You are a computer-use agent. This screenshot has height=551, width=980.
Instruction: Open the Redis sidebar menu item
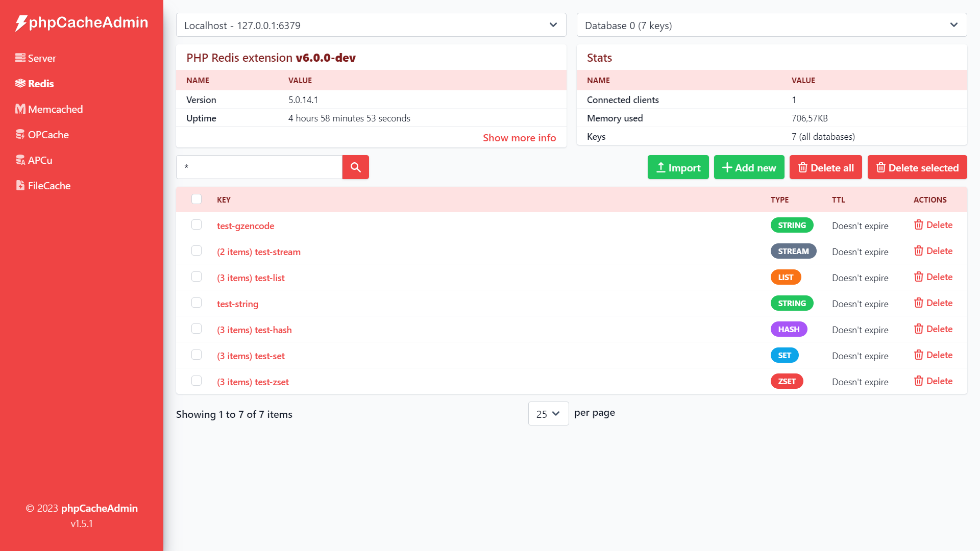pyautogui.click(x=41, y=84)
